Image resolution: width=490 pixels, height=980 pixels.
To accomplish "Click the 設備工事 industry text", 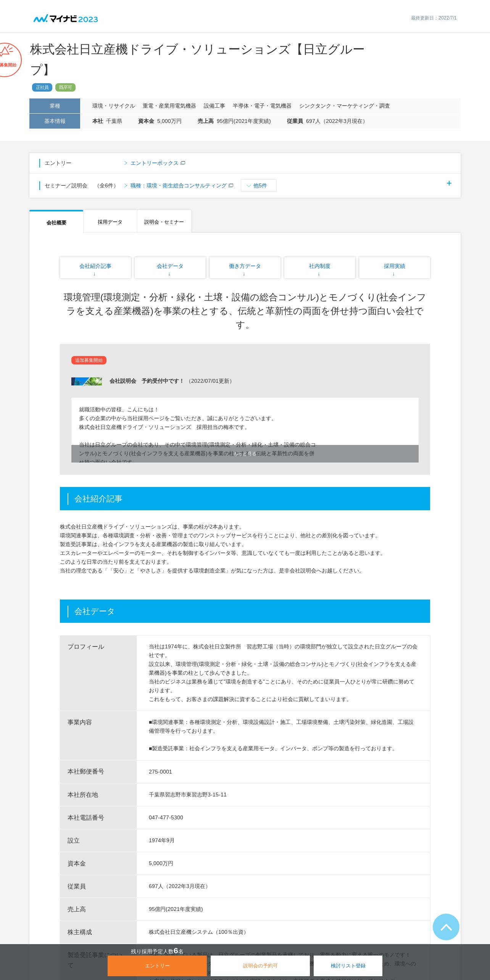I will click(214, 106).
